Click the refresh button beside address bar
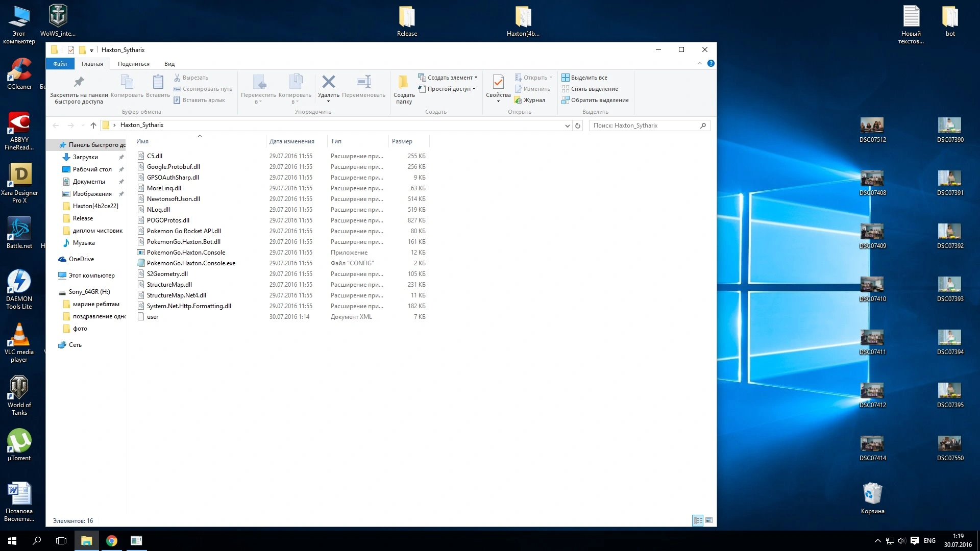This screenshot has width=980, height=551. [x=578, y=126]
